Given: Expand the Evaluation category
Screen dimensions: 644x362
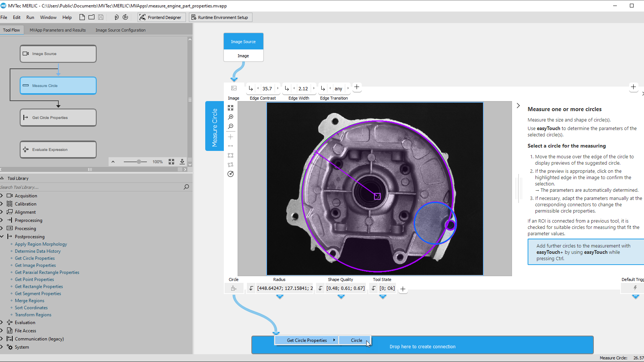Looking at the screenshot, I should coord(2,322).
